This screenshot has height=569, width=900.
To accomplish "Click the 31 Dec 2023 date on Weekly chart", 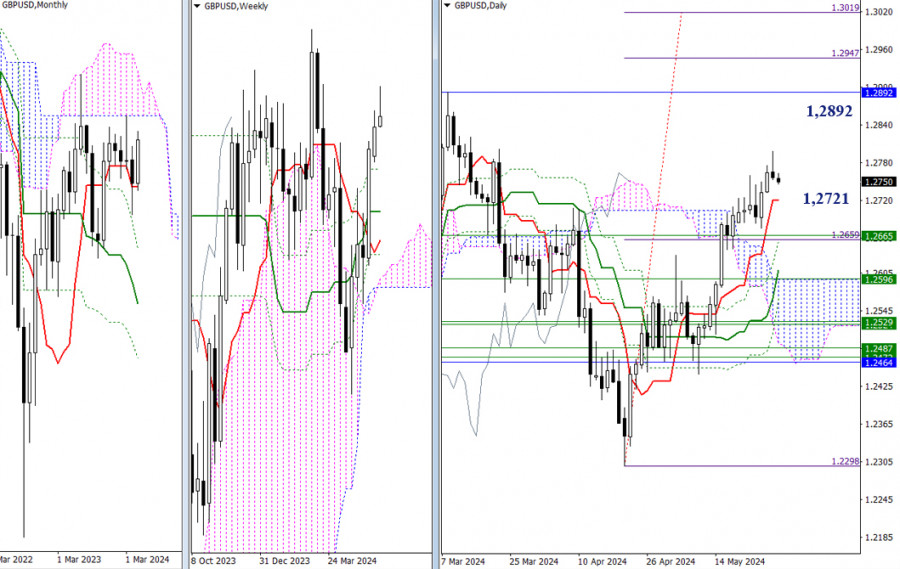I will 284,561.
